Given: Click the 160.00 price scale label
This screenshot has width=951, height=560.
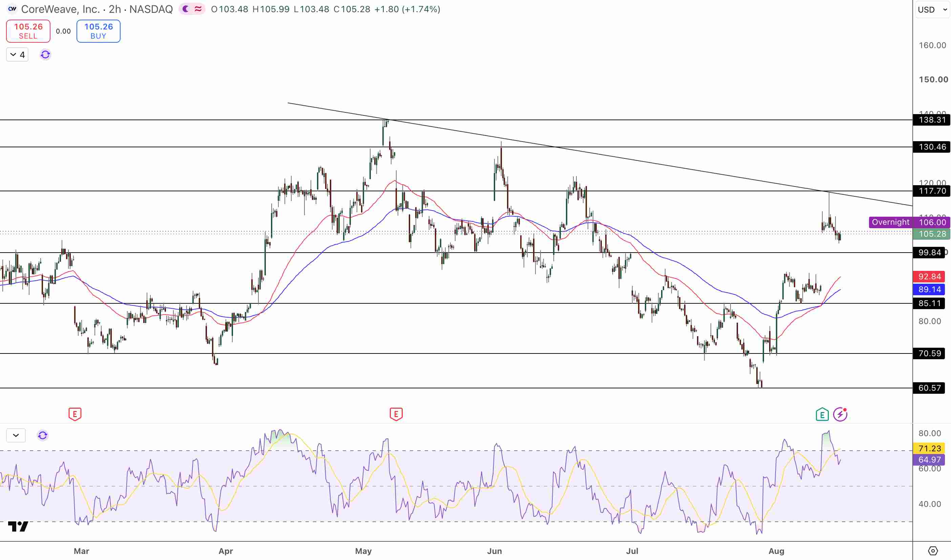Looking at the screenshot, I should coord(932,45).
